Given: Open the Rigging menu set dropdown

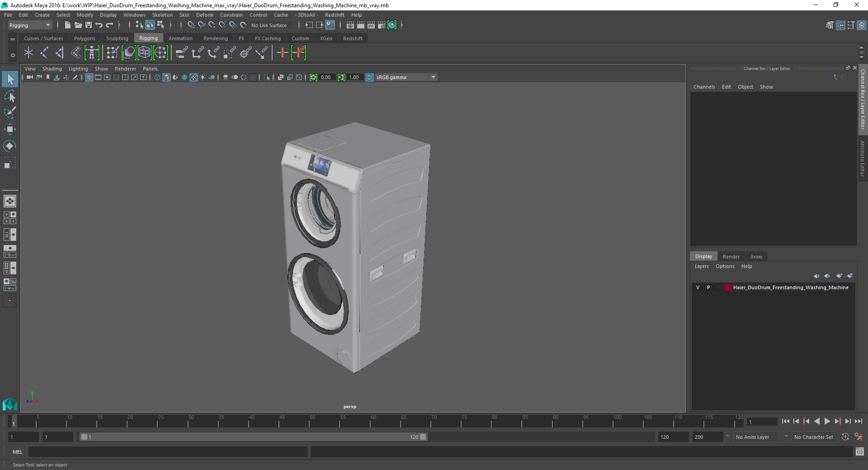Looking at the screenshot, I should pos(30,25).
